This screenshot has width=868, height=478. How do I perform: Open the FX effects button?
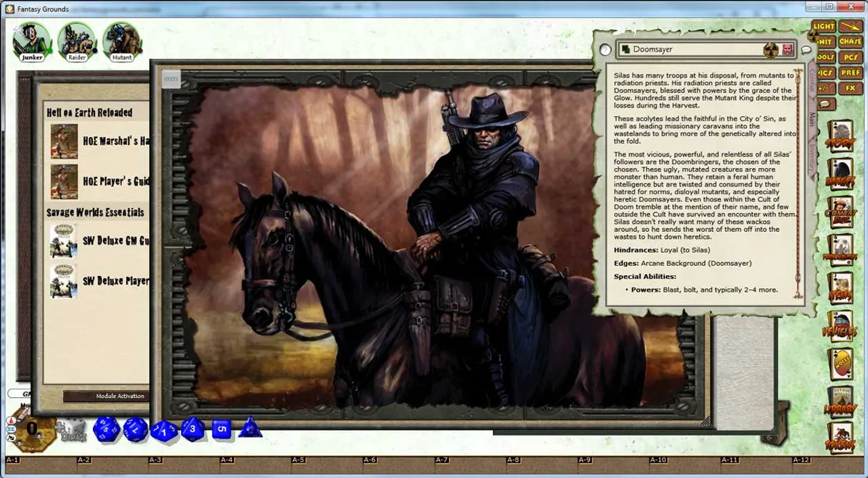[x=850, y=88]
